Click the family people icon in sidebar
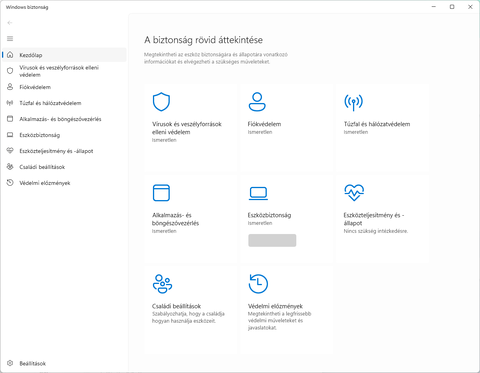The height and width of the screenshot is (373, 480). click(x=10, y=167)
